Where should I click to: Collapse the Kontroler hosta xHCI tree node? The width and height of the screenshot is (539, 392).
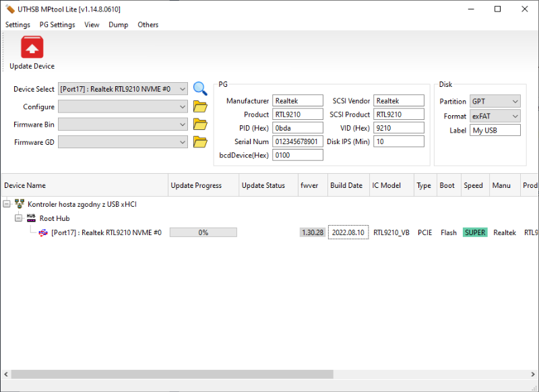point(7,203)
